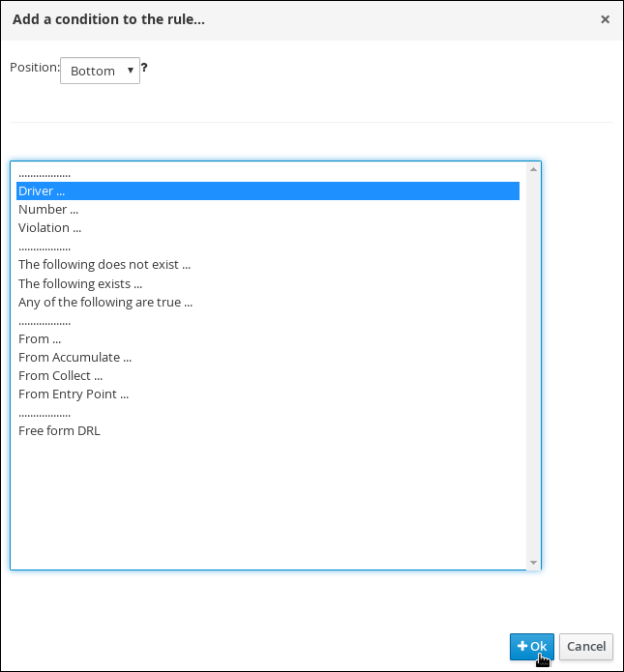Select the From ... condition
This screenshot has height=672, width=624.
point(40,339)
